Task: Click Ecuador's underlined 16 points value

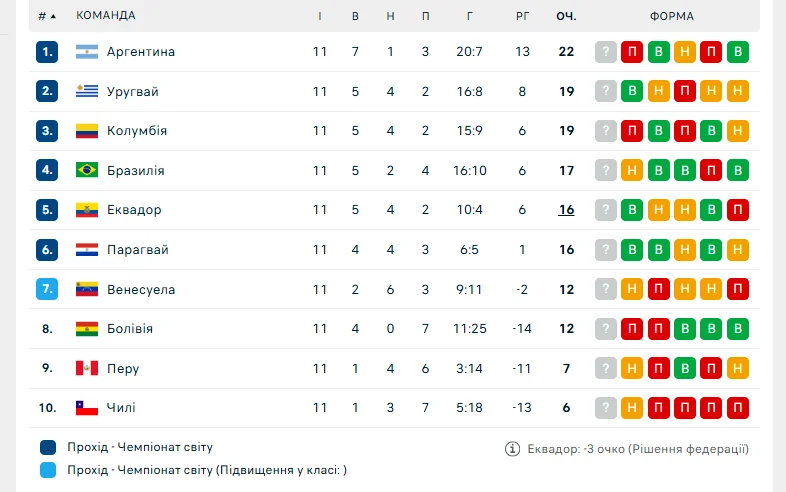Action: click(567, 210)
